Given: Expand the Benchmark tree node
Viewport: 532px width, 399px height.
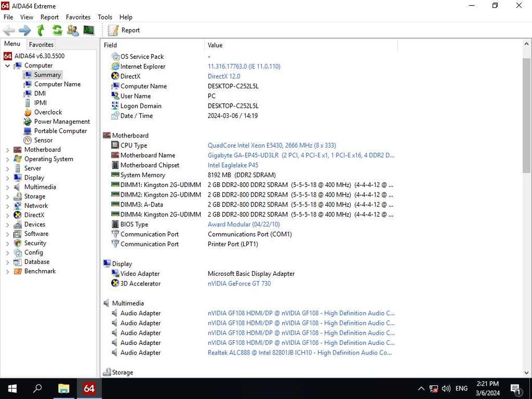Looking at the screenshot, I should (x=7, y=271).
